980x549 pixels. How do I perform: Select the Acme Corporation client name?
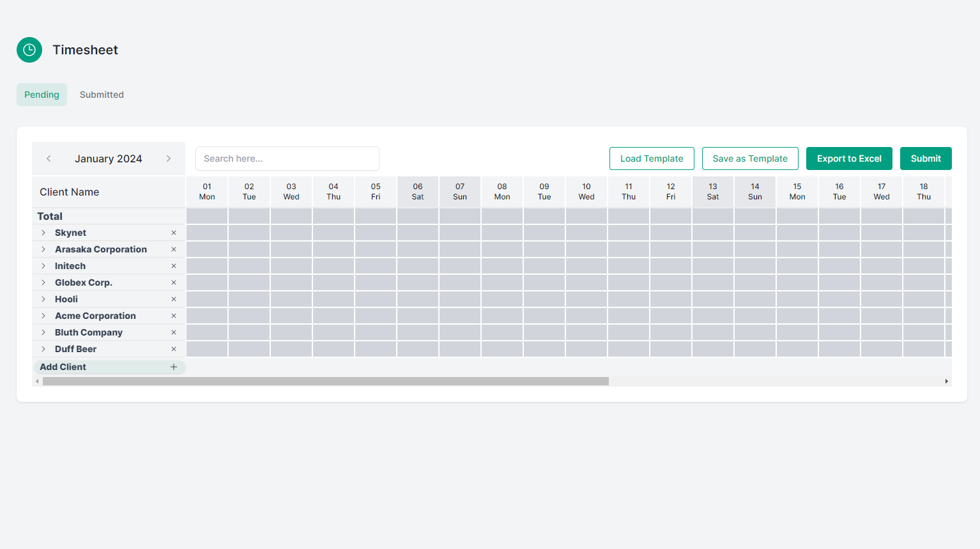pyautogui.click(x=95, y=316)
